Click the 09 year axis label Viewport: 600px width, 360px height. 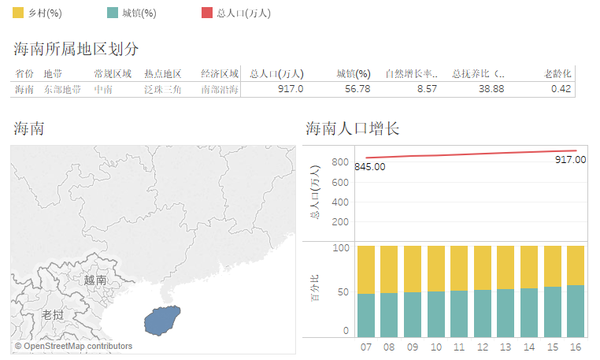412,347
